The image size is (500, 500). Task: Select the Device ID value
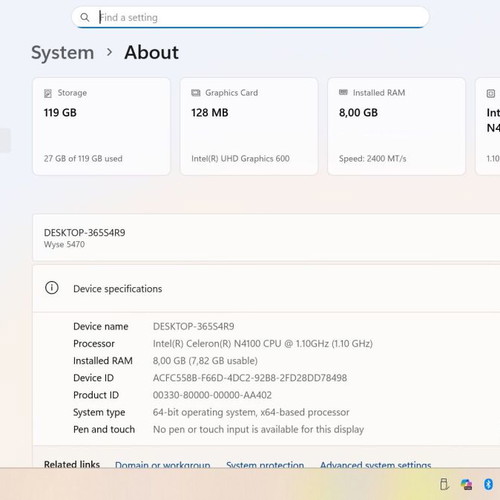250,378
